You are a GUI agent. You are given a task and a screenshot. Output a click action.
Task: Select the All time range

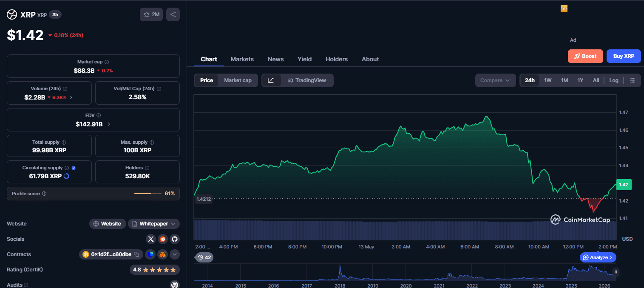596,80
